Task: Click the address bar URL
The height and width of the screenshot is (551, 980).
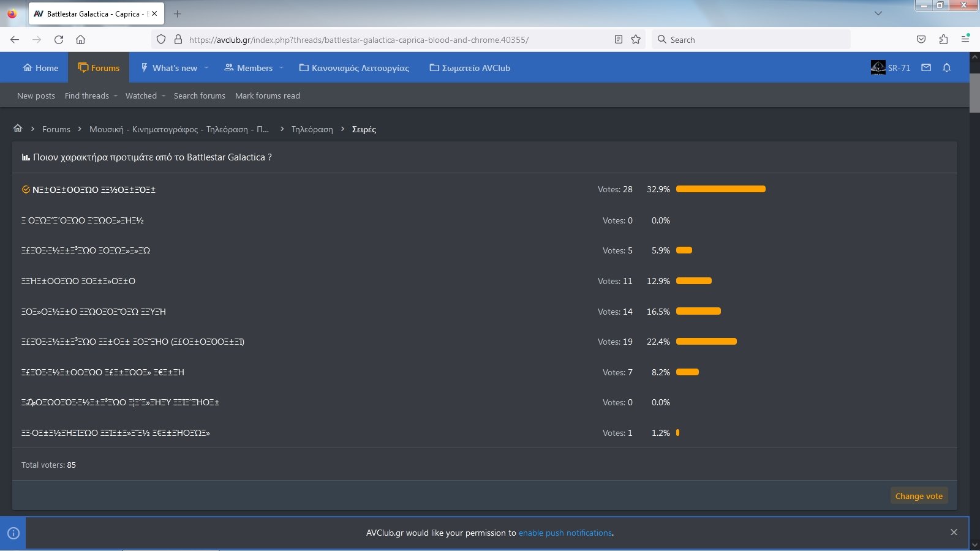Action: [359, 40]
